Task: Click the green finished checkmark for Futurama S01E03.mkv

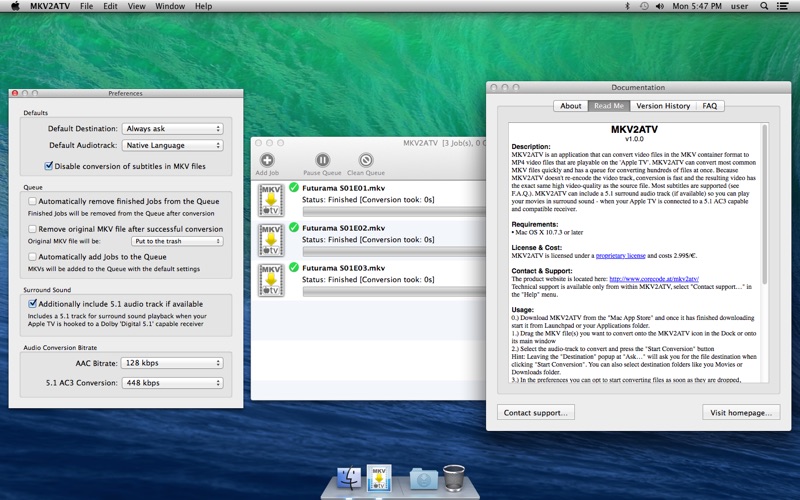Action: coord(294,267)
